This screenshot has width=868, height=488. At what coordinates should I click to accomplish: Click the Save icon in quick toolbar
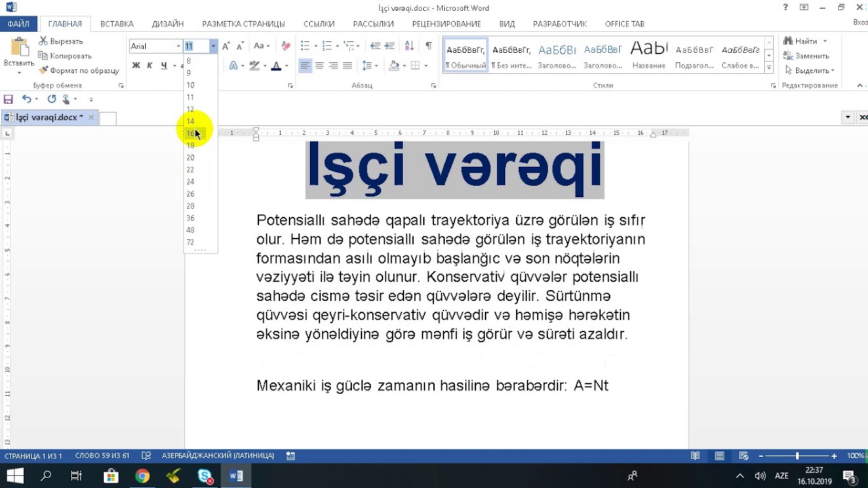tap(9, 99)
